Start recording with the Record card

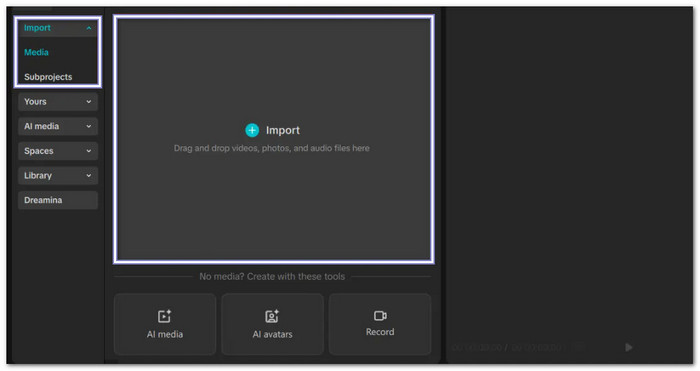click(x=380, y=324)
